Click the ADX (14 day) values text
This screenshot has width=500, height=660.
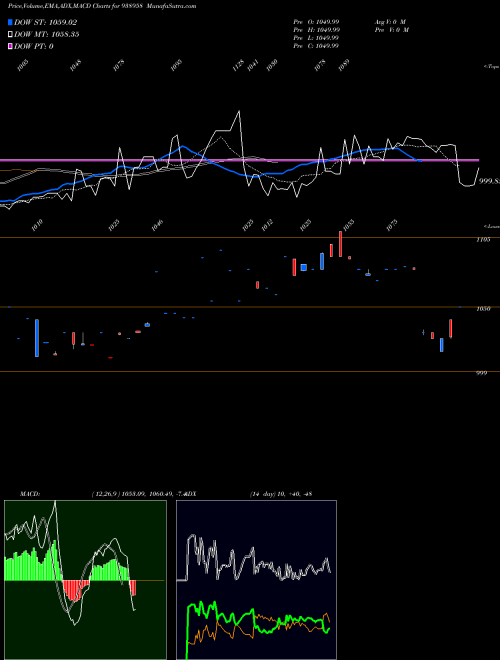[x=281, y=494]
